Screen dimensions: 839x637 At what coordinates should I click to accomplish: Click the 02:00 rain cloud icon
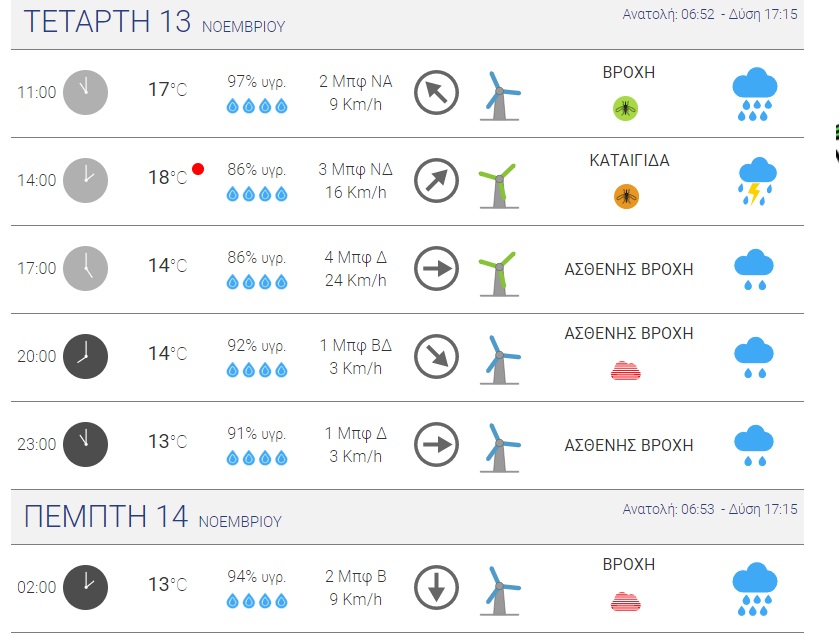[755, 589]
